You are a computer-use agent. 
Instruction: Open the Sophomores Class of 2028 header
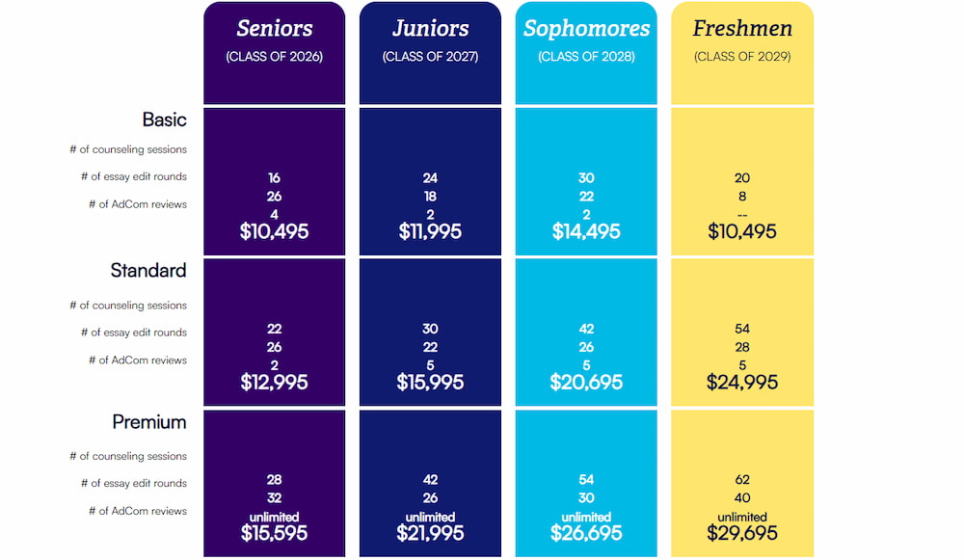[x=586, y=40]
